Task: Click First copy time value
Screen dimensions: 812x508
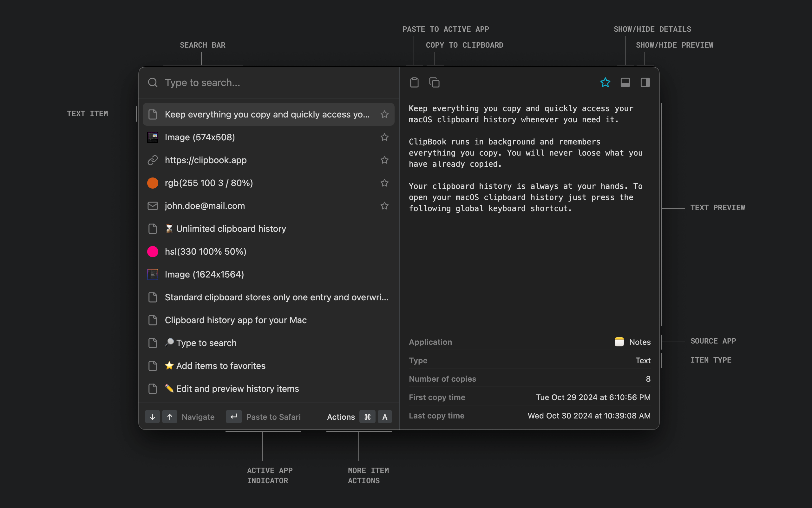Action: tap(593, 397)
